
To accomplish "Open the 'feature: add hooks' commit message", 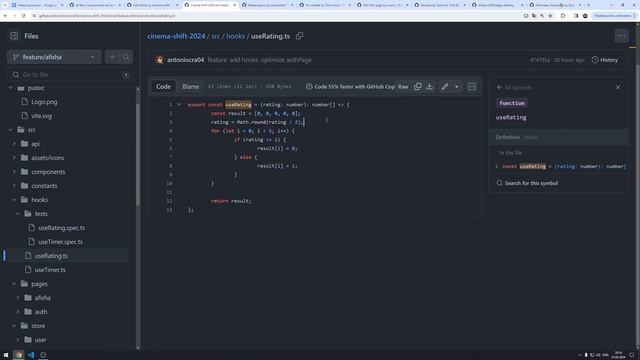I will click(259, 60).
